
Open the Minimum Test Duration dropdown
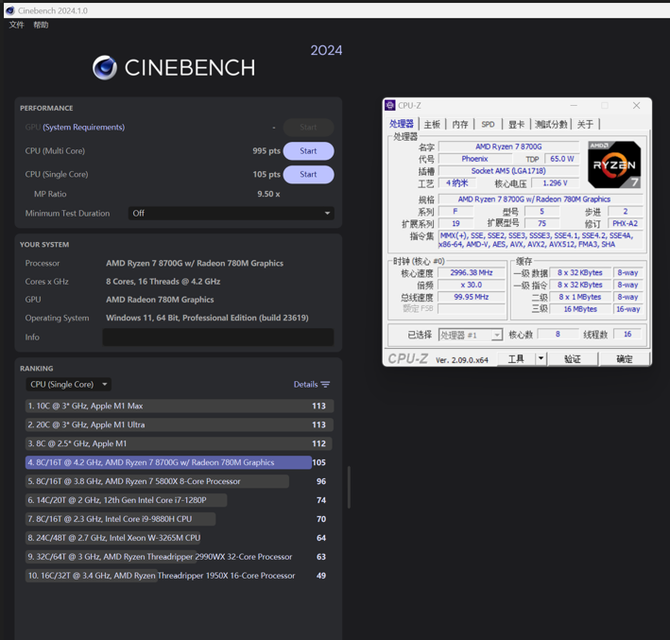(231, 213)
